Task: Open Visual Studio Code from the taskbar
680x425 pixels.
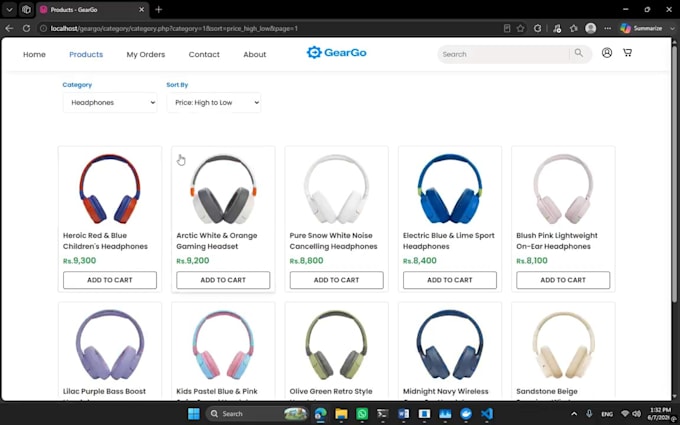Action: (x=487, y=414)
